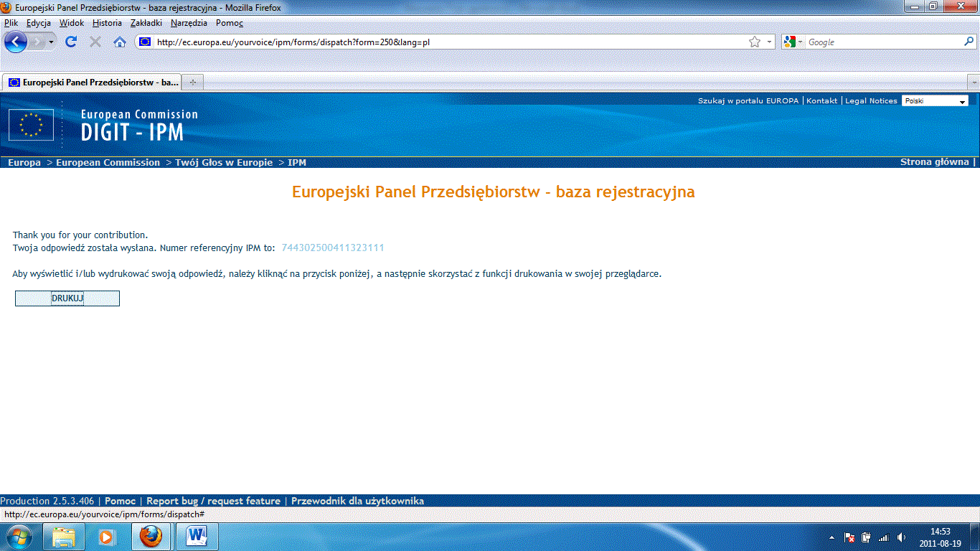Click the power/battery tray icon
The height and width of the screenshot is (551, 980).
867,537
